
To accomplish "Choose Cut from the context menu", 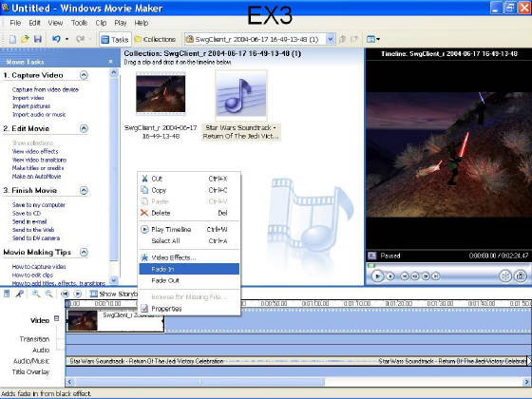I will [189, 179].
